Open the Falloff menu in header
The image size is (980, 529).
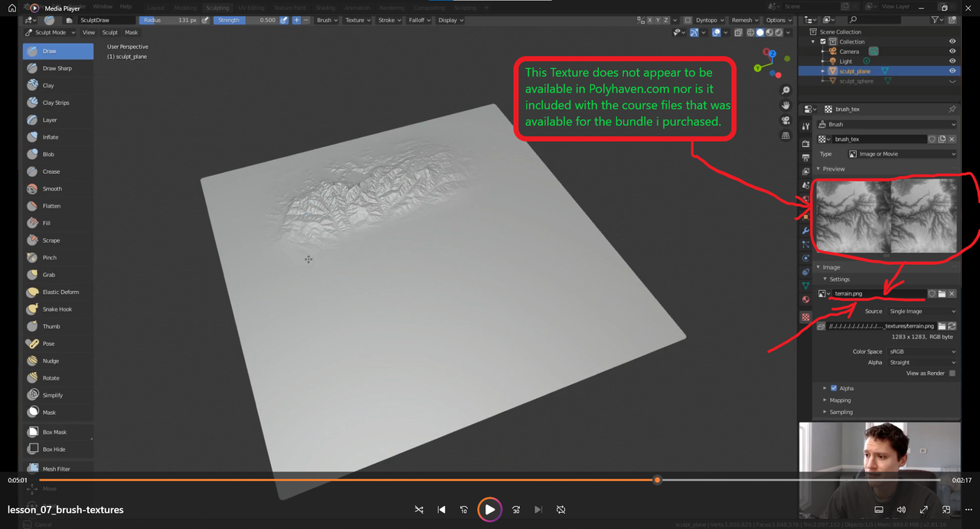[x=419, y=20]
